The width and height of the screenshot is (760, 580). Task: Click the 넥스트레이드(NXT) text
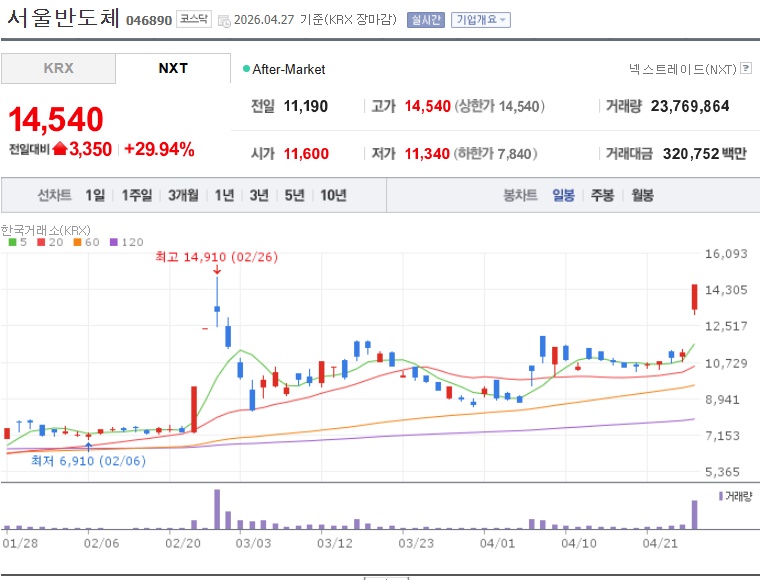point(682,69)
